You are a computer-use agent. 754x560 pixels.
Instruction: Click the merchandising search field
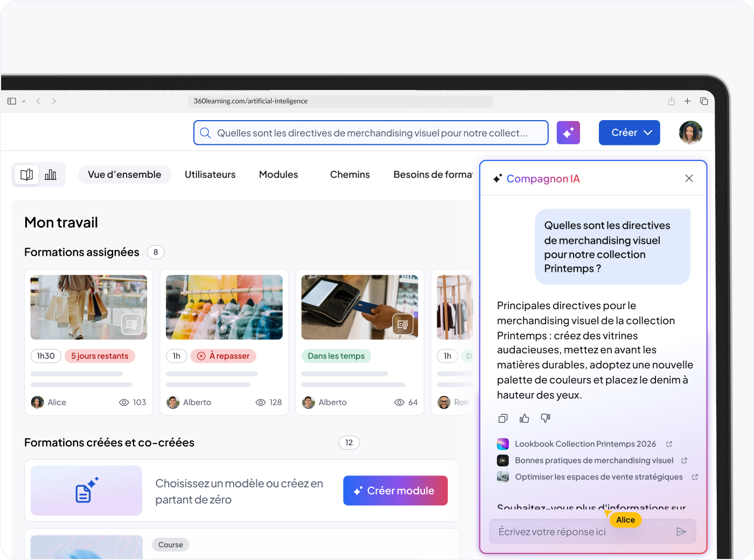[x=371, y=133]
